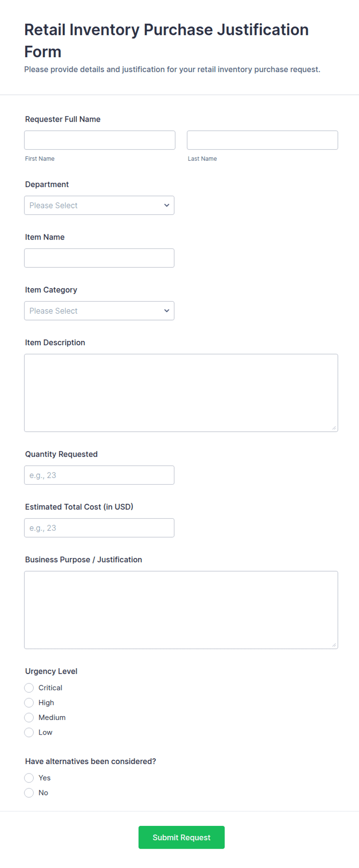Viewport: 359px width, 868px height.
Task: Pick Low urgency level
Action: pyautogui.click(x=29, y=732)
